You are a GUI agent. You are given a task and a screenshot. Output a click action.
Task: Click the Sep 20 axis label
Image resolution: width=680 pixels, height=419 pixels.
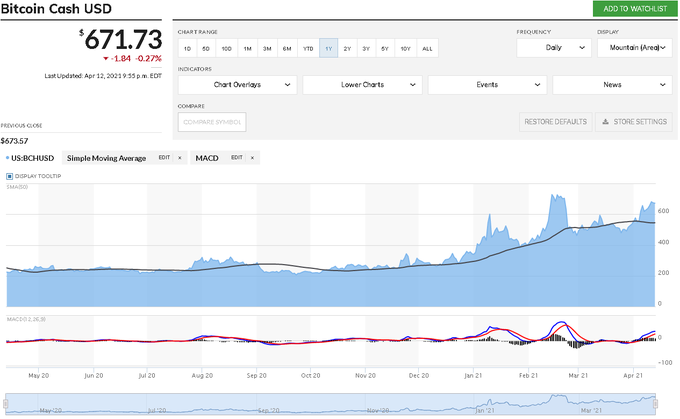(x=257, y=376)
